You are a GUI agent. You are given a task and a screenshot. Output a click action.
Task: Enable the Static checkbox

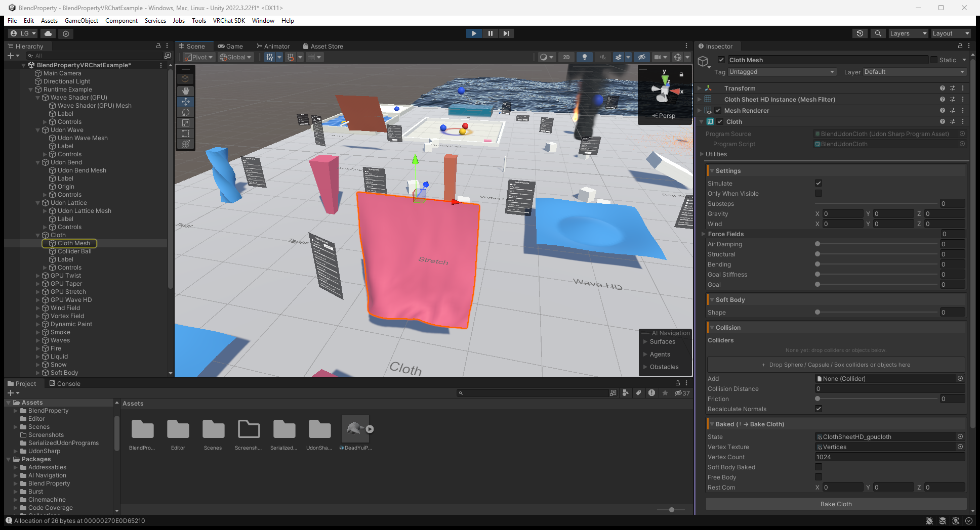pyautogui.click(x=934, y=60)
